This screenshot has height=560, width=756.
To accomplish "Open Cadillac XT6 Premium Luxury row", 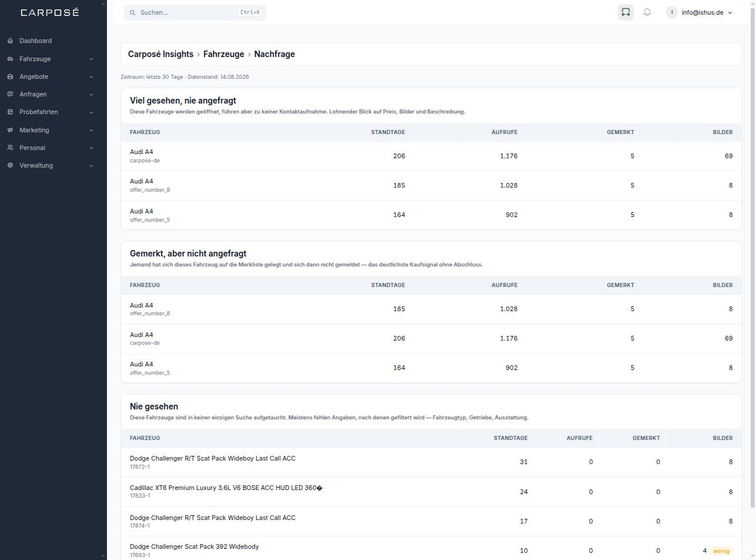I will click(431, 491).
